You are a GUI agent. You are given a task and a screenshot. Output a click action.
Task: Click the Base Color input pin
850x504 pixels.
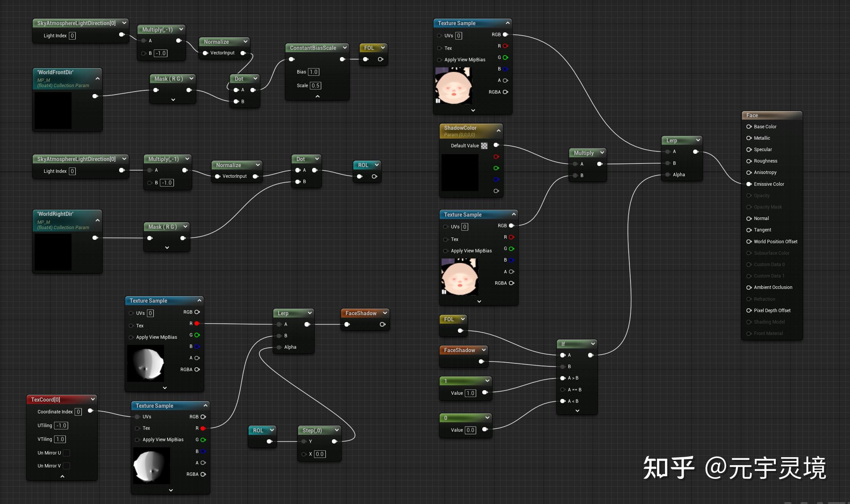749,127
